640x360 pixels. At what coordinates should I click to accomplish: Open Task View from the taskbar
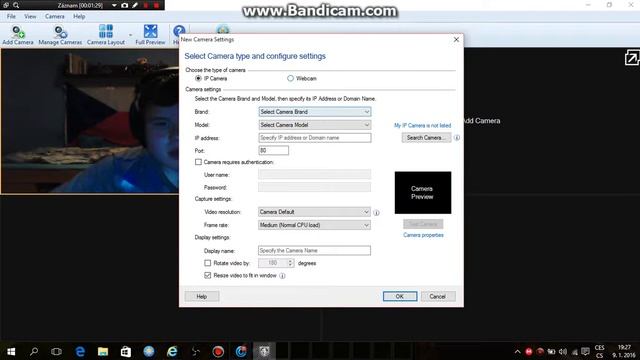(56, 351)
